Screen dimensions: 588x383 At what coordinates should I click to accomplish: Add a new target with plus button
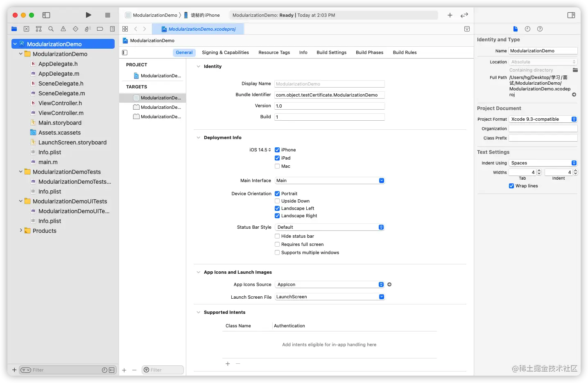(x=124, y=370)
